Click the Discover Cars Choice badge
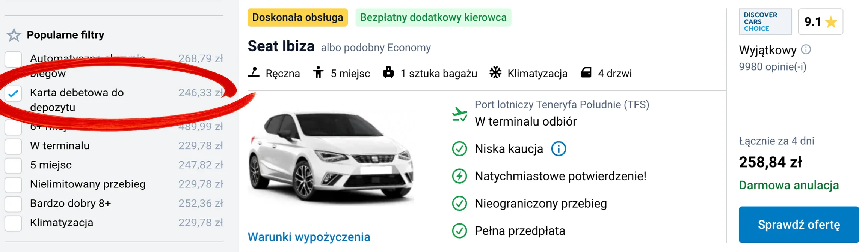This screenshot has width=868, height=252. 765,21
